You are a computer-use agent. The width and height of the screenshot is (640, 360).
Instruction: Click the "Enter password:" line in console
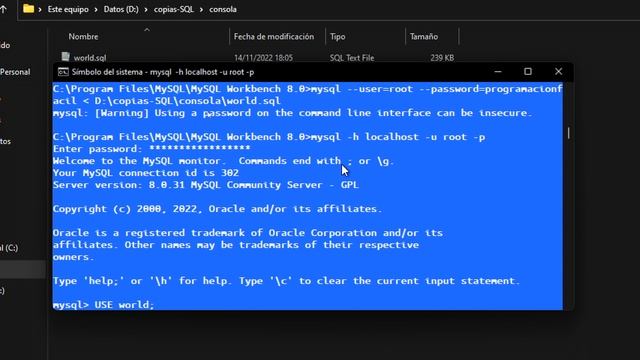151,149
